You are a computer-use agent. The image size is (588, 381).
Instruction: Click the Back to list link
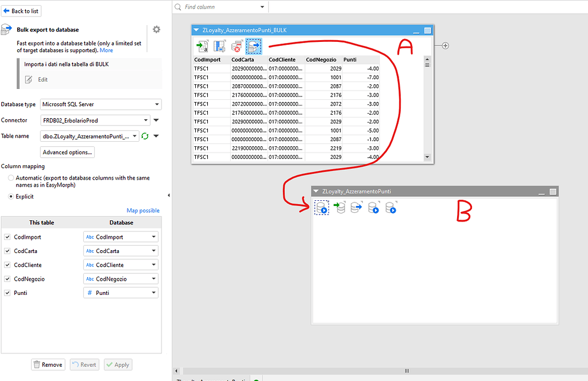point(21,10)
